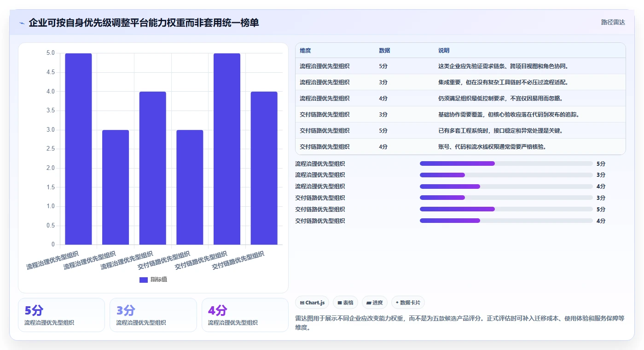
Task: Open the 4分 data card below the chart
Action: tap(245, 315)
